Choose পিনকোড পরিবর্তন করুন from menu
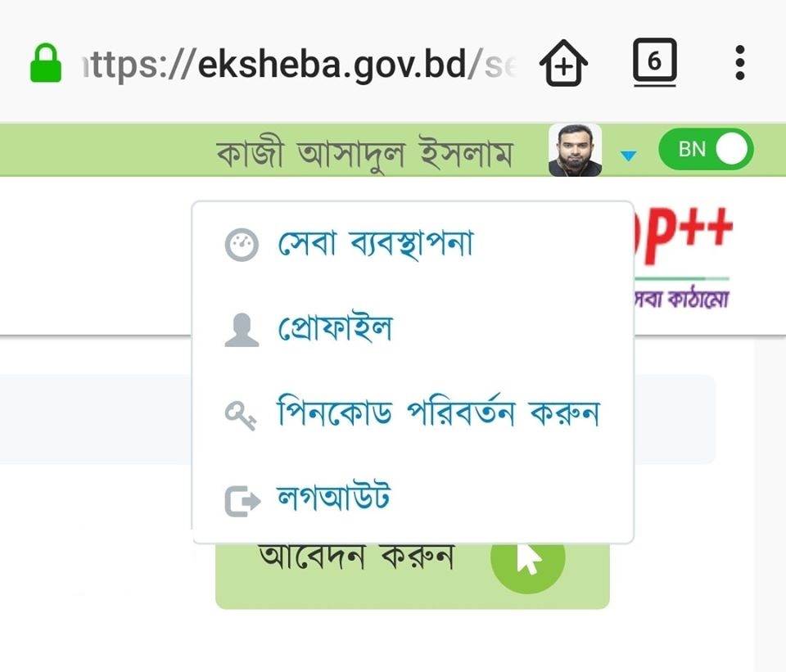The height and width of the screenshot is (672, 786). [438, 414]
